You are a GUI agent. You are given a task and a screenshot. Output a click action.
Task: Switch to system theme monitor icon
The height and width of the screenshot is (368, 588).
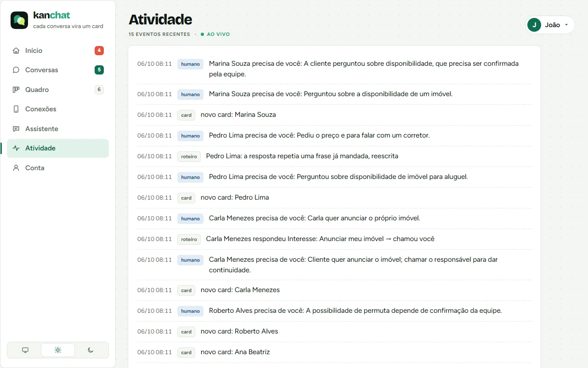25,350
